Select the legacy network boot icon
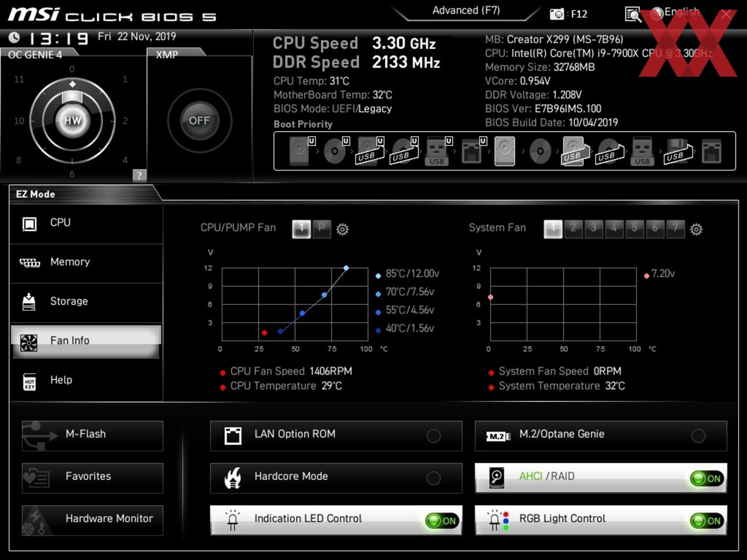Viewport: 747px width, 560px height. pyautogui.click(x=711, y=151)
